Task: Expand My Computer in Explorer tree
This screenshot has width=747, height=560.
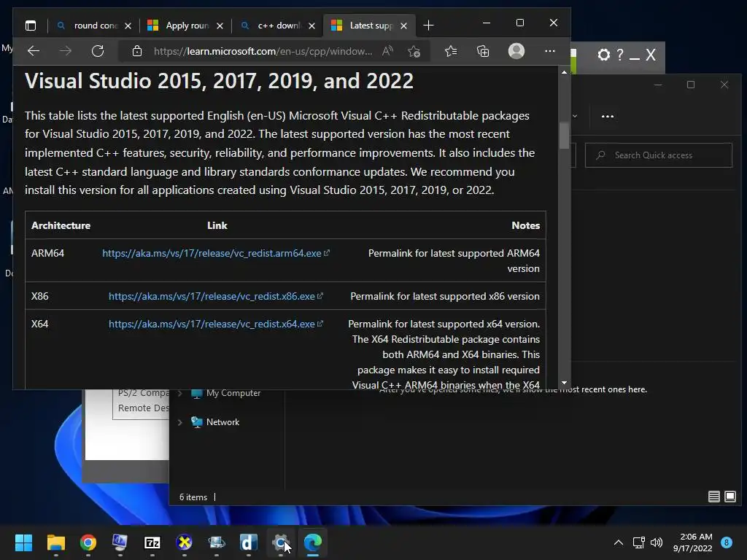Action: (180, 393)
